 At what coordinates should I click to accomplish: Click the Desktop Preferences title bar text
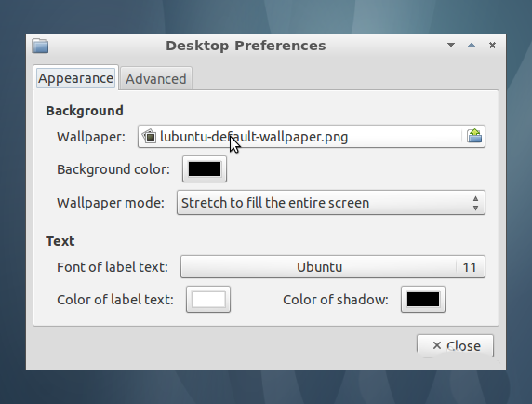coord(246,46)
